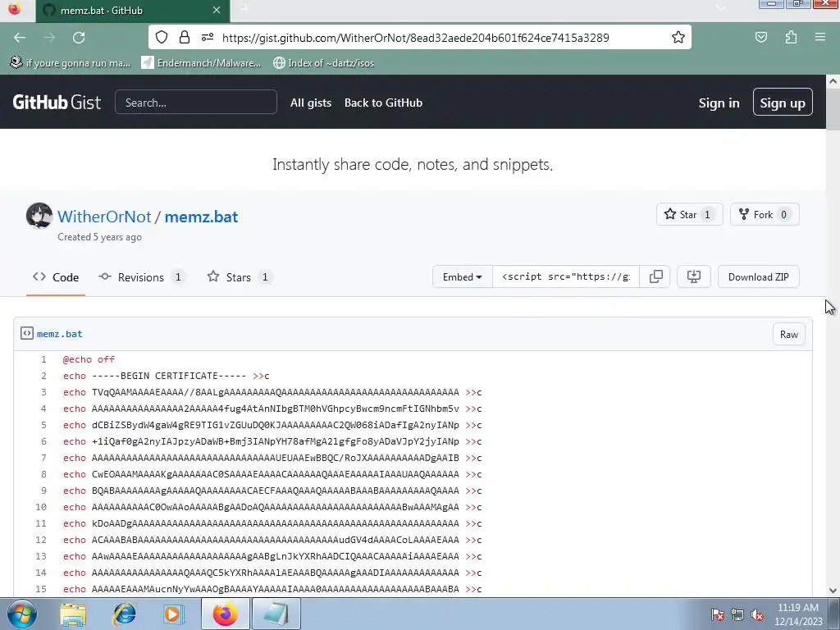
Task: Open the shield tracking protection icon
Action: coord(162,37)
